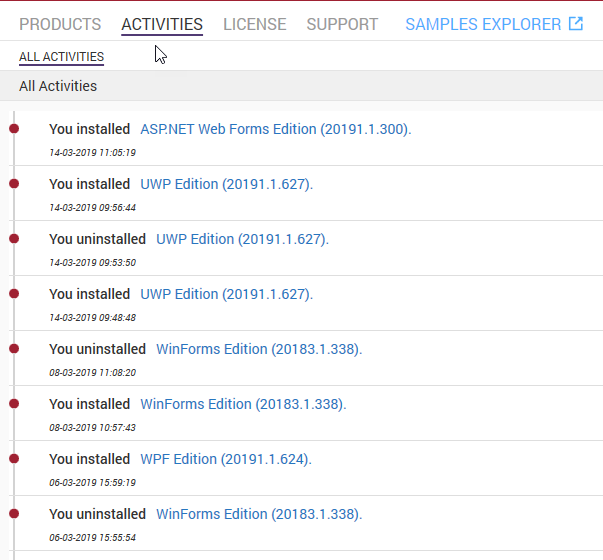
Task: Click WinForms Edition link installed at 10:57:43
Action: pyautogui.click(x=243, y=404)
